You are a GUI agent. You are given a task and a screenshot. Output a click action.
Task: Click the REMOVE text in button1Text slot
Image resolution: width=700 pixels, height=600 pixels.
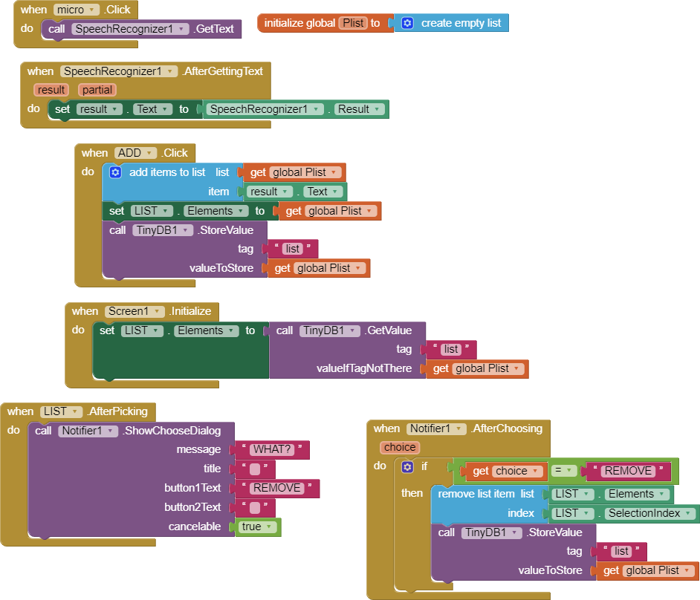276,488
